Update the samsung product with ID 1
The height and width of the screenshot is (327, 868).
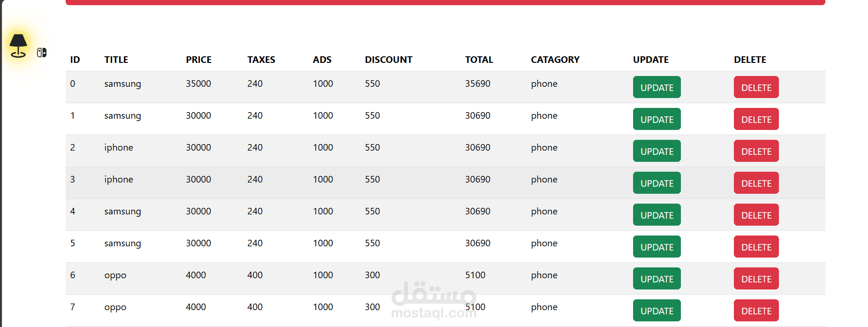pyautogui.click(x=657, y=119)
